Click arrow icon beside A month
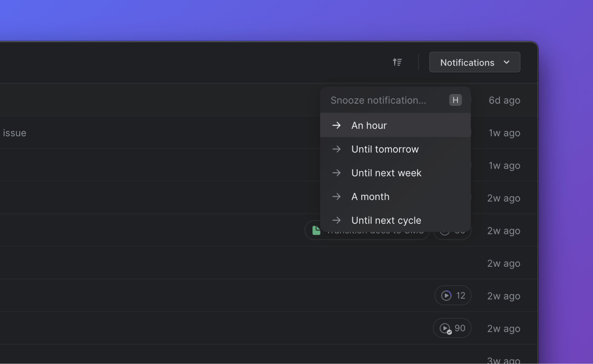Viewport: 593px width, 364px height. coord(336,197)
